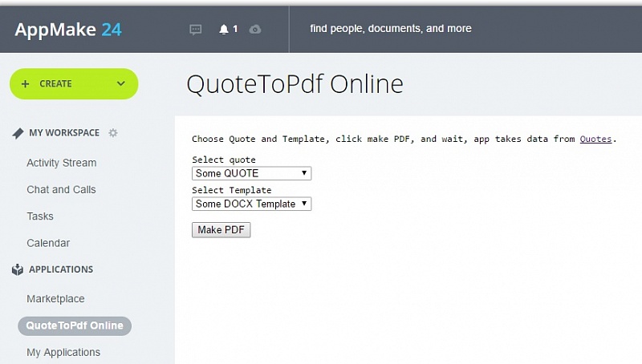Open My Workspace settings gear
Screen dimensions: 642x364
click(113, 133)
